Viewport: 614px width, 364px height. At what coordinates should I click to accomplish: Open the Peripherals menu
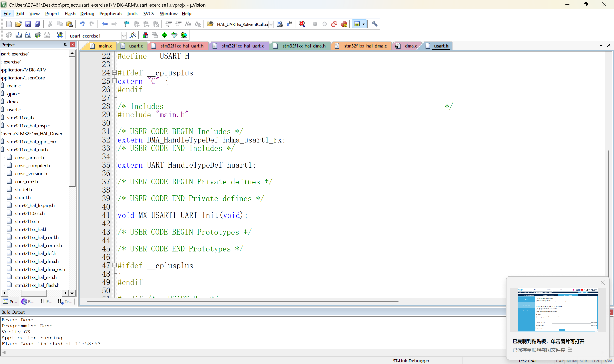click(x=111, y=14)
